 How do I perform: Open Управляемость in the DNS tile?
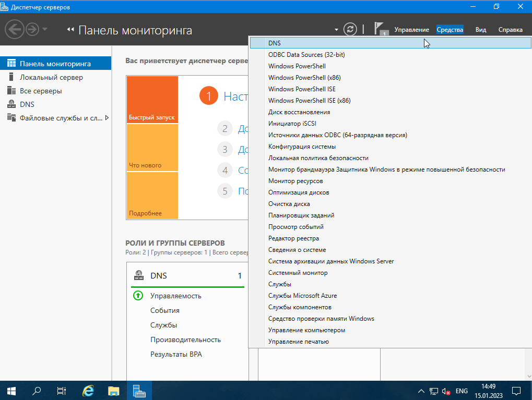pos(176,296)
